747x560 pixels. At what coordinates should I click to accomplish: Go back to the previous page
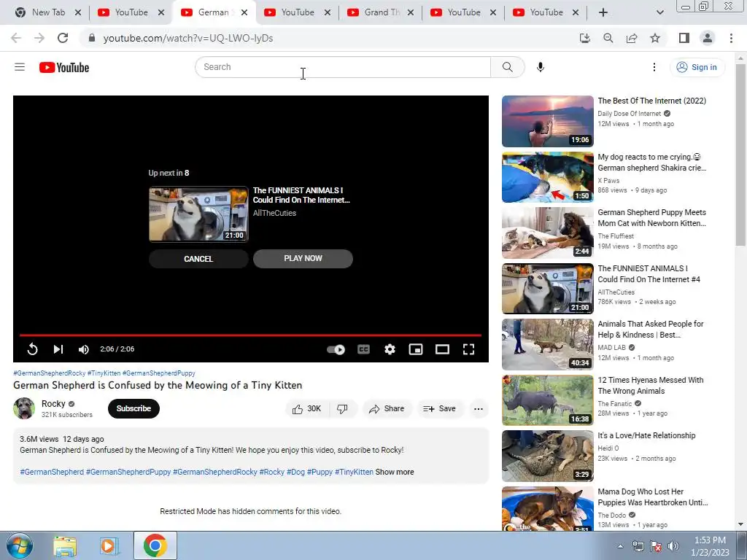tap(16, 38)
